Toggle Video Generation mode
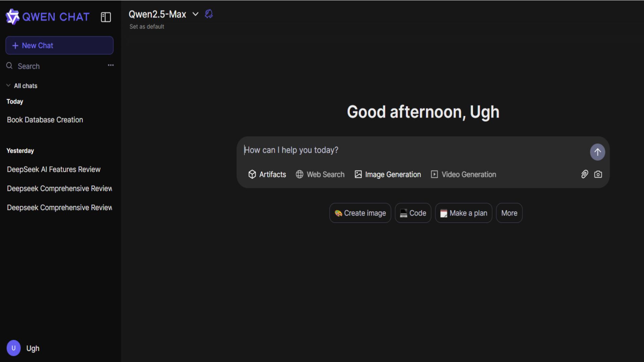 click(x=464, y=174)
